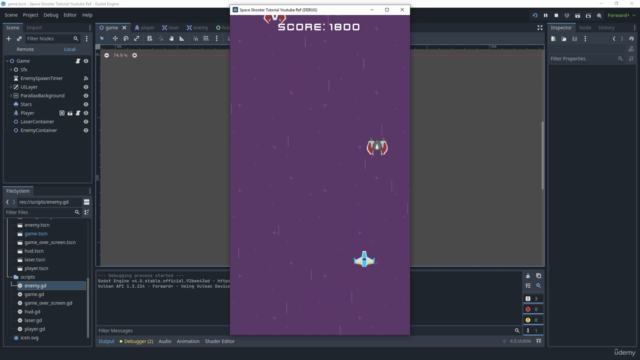This screenshot has width=640, height=360.
Task: Zoom out the 2D viewport
Action: pyautogui.click(x=107, y=55)
